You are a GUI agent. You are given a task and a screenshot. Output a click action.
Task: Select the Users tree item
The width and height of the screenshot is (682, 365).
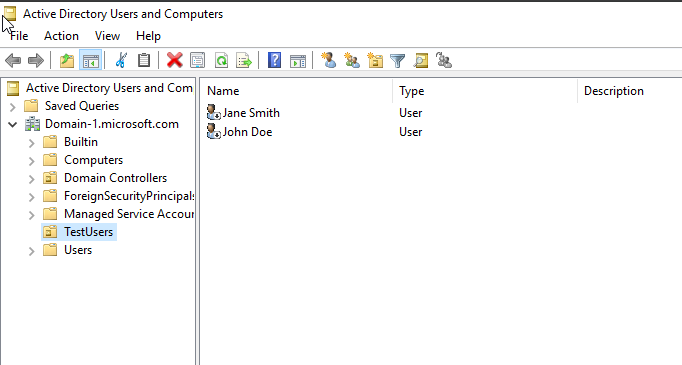coord(78,250)
